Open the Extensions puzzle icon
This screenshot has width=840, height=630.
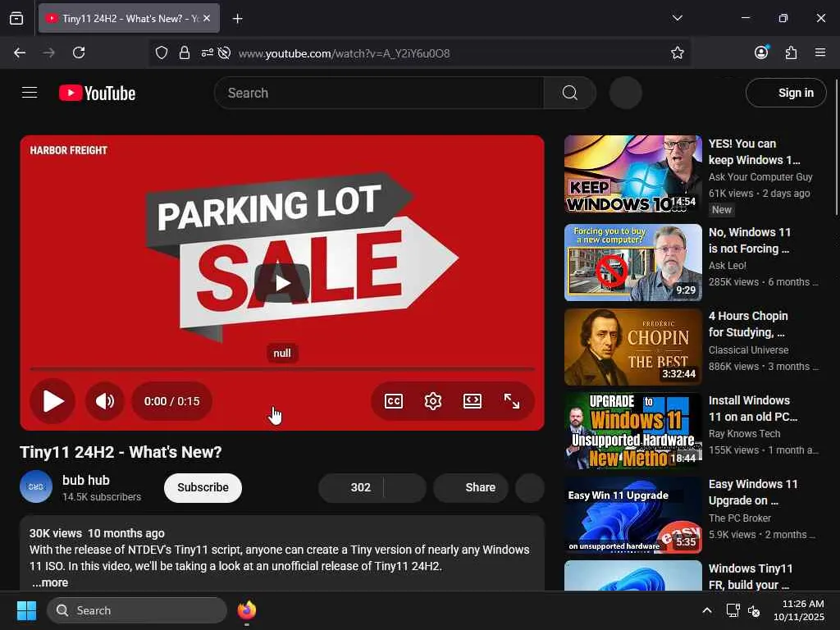click(x=791, y=52)
